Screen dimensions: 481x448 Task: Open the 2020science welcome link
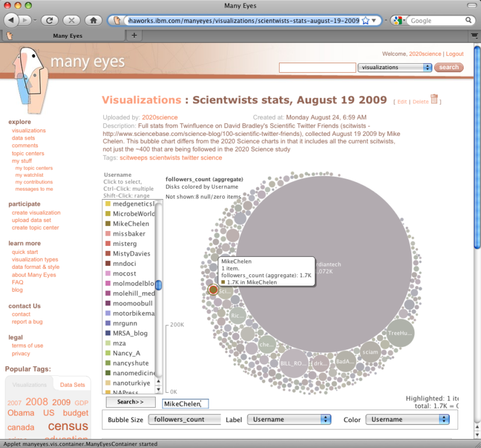pos(425,54)
